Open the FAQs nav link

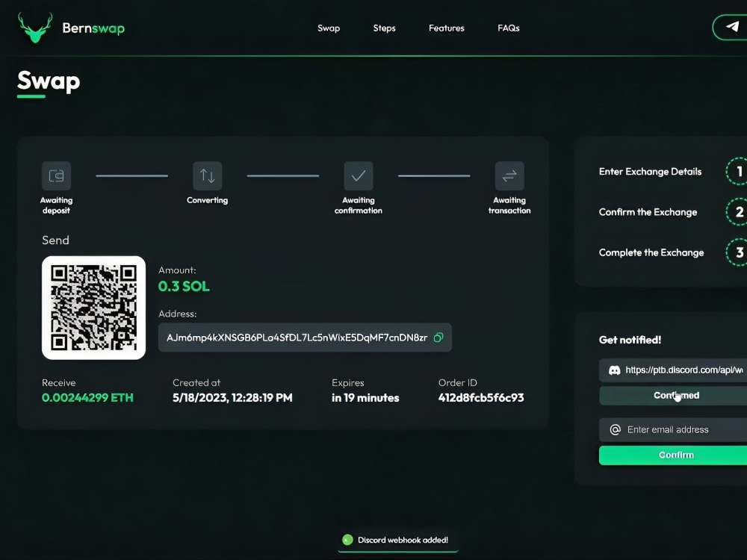click(508, 28)
